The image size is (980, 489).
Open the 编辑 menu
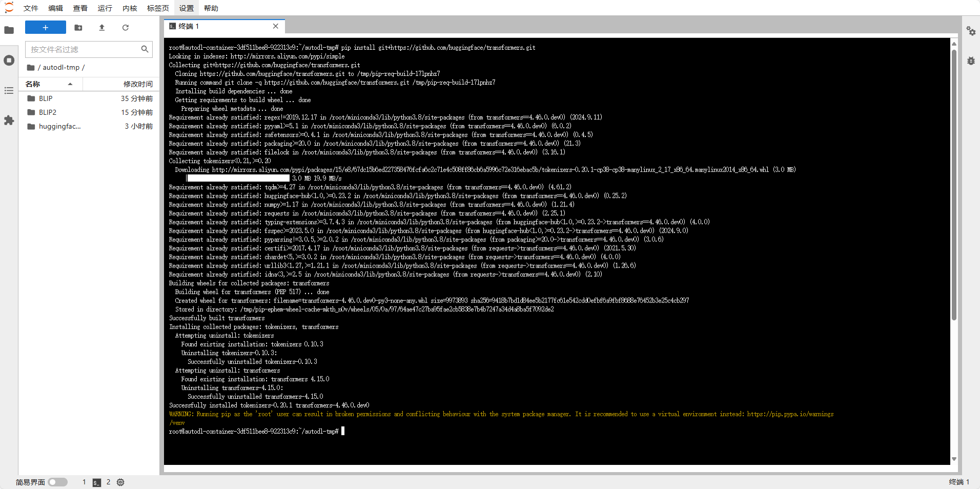tap(55, 8)
